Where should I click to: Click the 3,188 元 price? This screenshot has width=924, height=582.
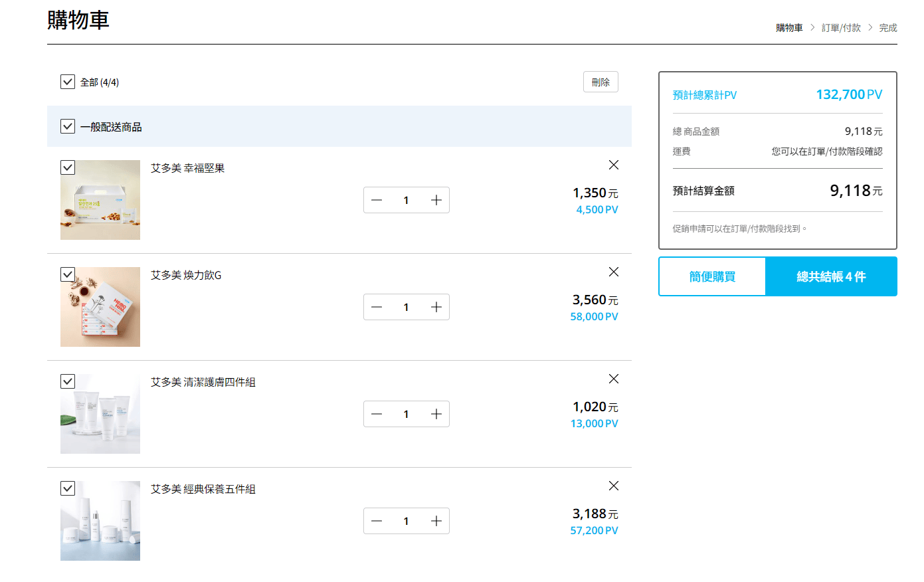(595, 514)
